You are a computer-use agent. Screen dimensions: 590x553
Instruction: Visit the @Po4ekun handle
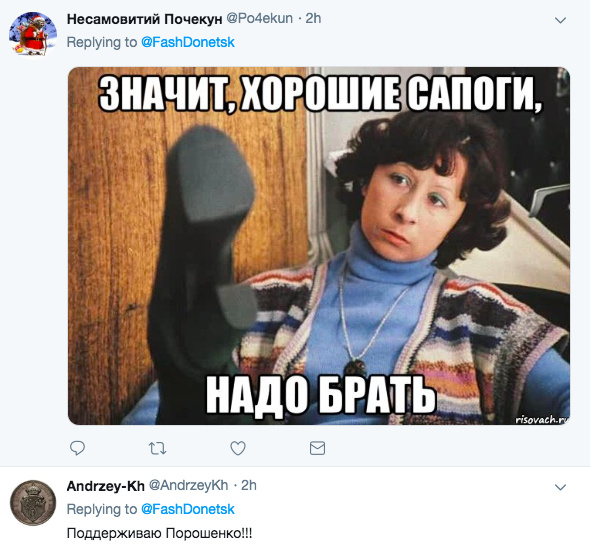coord(259,18)
